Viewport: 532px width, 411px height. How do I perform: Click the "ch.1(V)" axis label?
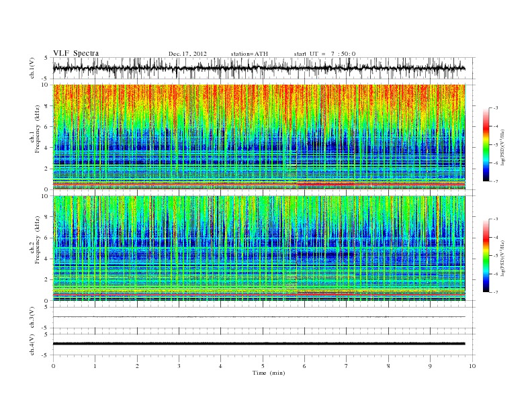[32, 69]
